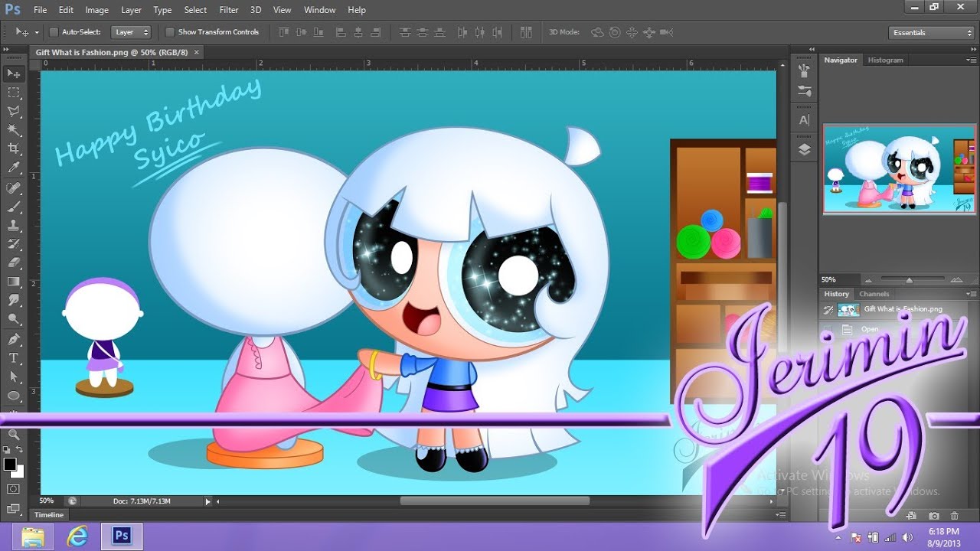Enable the Auto-Select checkbox
This screenshot has height=551, width=980.
tap(54, 32)
